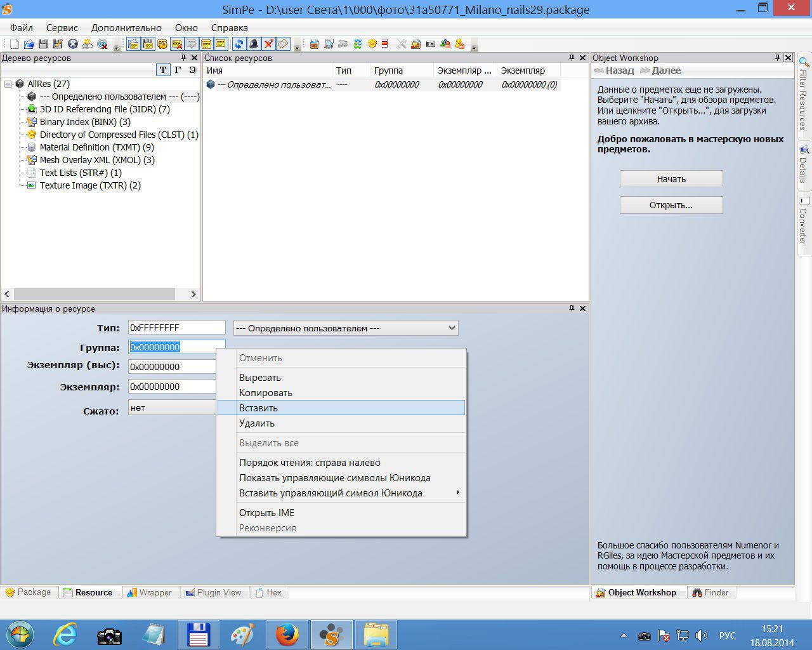Click the blue refresh arrows toolbar icon
Image resolution: width=812 pixels, height=650 pixels.
pyautogui.click(x=239, y=44)
